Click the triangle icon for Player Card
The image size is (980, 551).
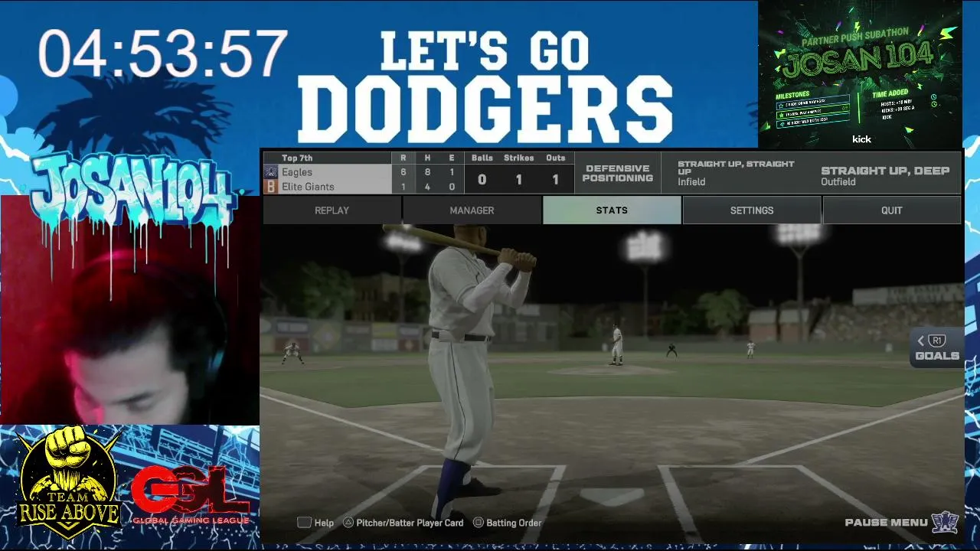pyautogui.click(x=348, y=523)
